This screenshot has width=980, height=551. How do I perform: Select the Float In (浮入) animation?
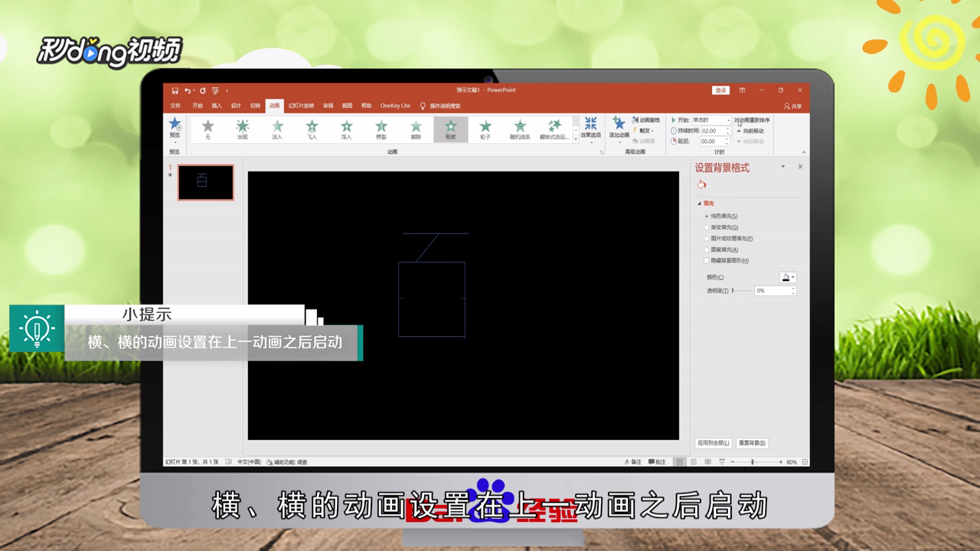(346, 129)
